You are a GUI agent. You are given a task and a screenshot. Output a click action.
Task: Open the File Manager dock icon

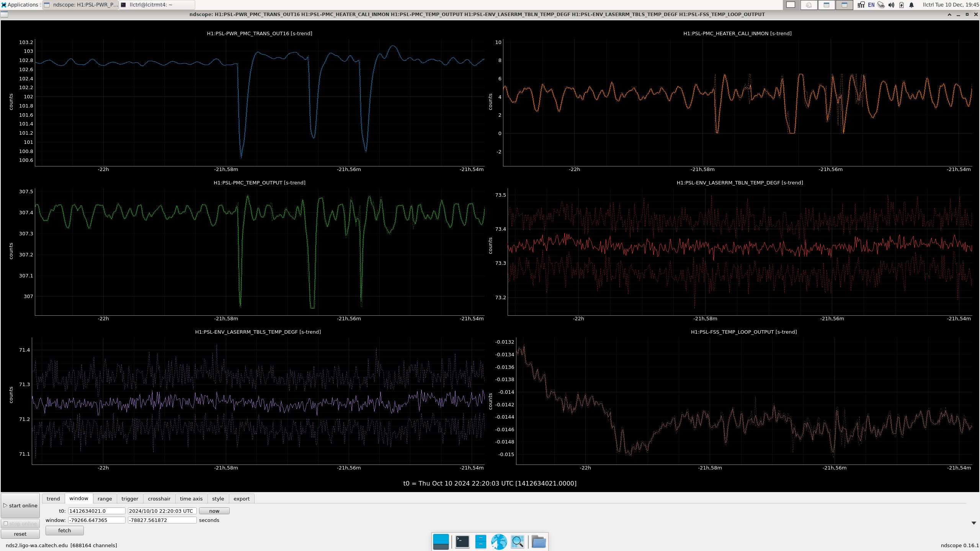pyautogui.click(x=480, y=542)
